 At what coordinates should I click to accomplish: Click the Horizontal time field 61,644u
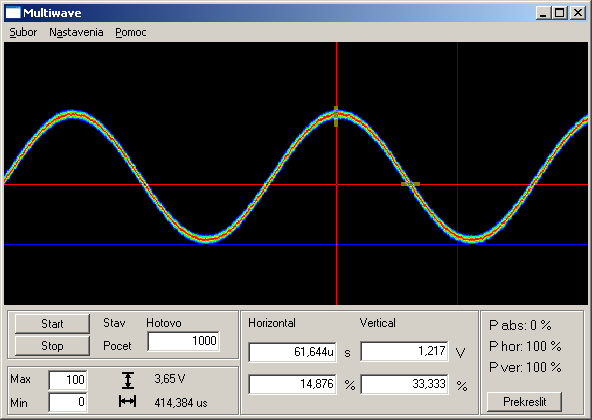tap(292, 352)
